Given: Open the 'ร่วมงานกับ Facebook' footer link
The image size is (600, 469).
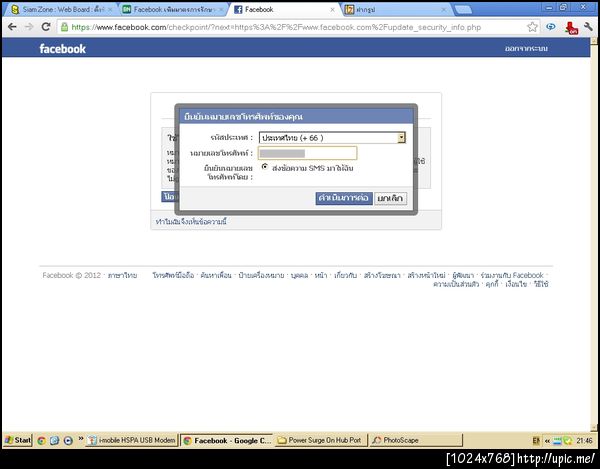Looking at the screenshot, I should pos(512,275).
